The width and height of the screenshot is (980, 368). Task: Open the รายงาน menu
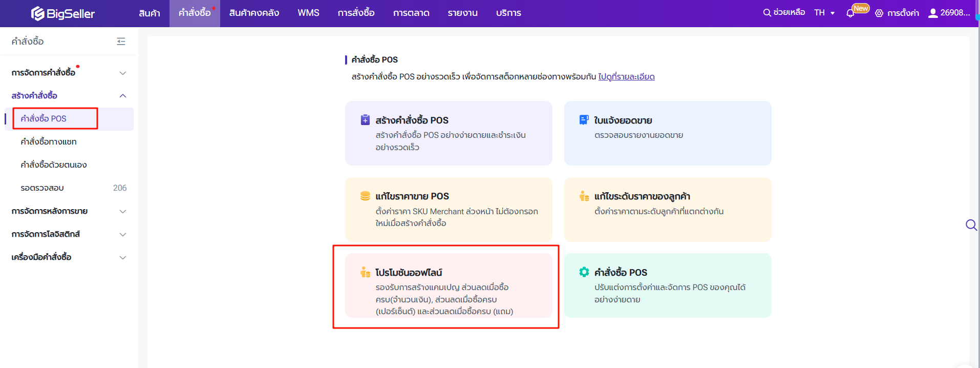coord(462,13)
